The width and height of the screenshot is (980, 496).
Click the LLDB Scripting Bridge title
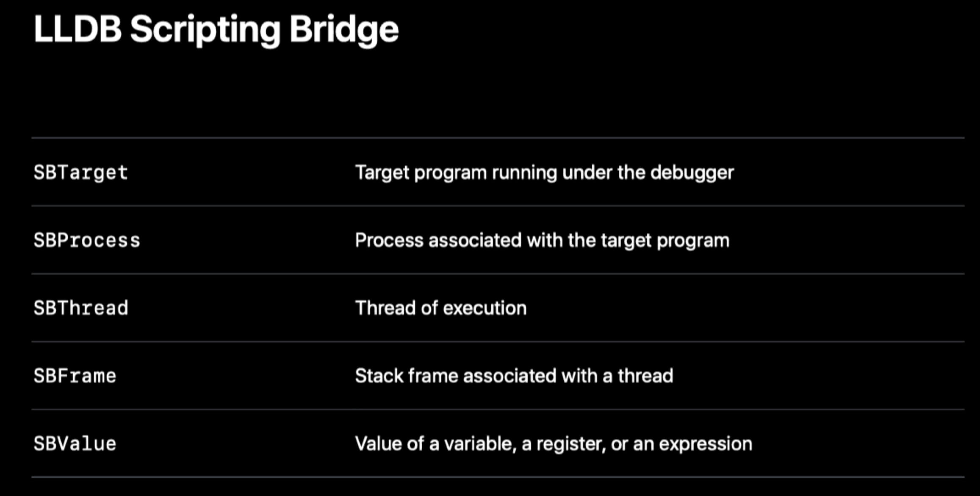tap(216, 30)
